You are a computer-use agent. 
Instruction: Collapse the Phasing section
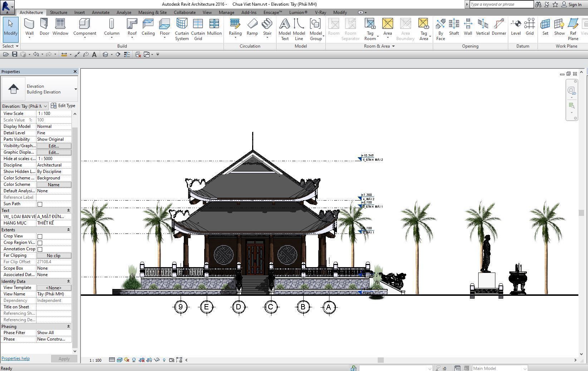tap(68, 327)
